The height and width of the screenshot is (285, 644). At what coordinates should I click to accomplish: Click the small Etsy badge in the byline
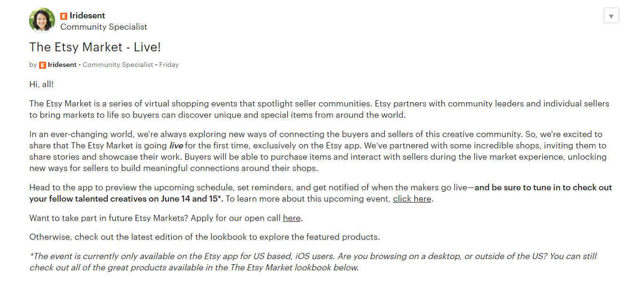tap(42, 65)
